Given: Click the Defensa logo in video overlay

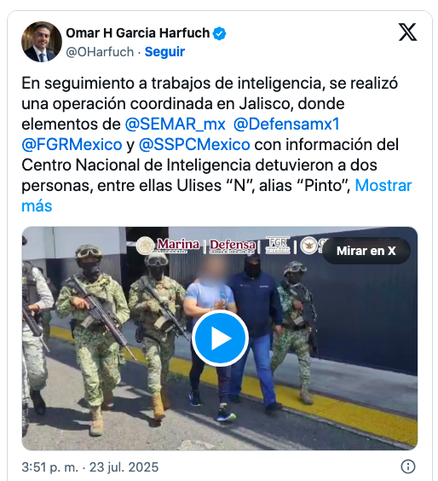Looking at the screenshot, I should (x=232, y=246).
